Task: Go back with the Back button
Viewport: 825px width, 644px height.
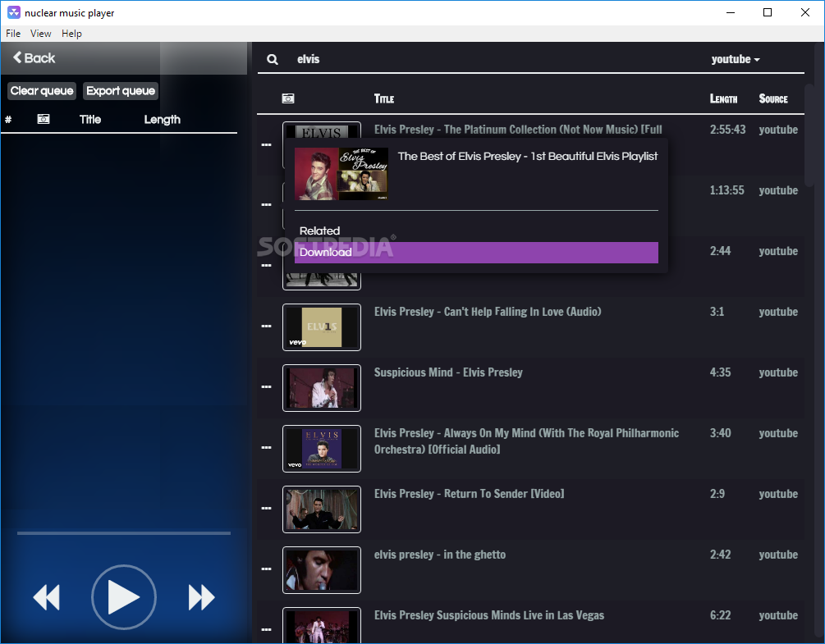Action: [x=34, y=57]
